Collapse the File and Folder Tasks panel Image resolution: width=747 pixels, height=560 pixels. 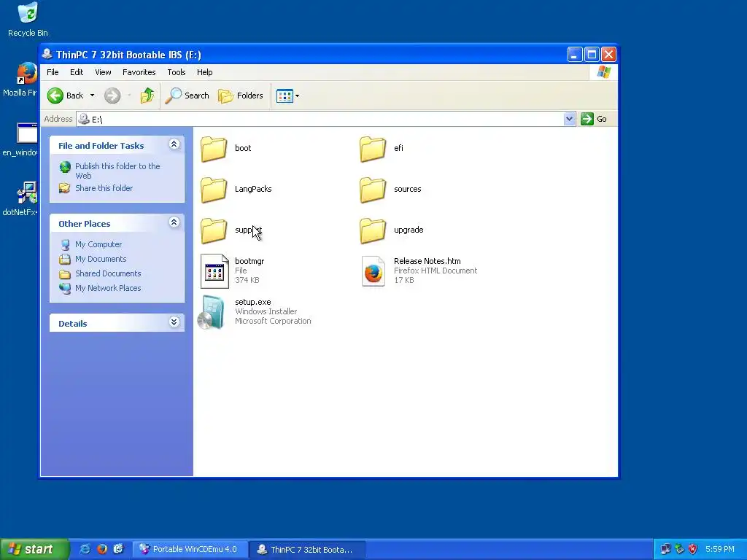[174, 144]
